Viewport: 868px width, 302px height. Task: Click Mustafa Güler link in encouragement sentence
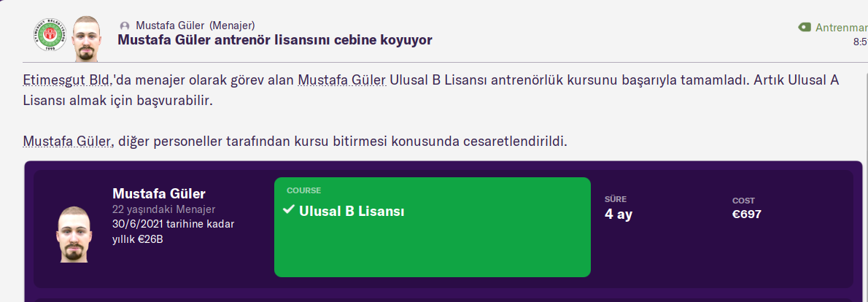tap(68, 140)
